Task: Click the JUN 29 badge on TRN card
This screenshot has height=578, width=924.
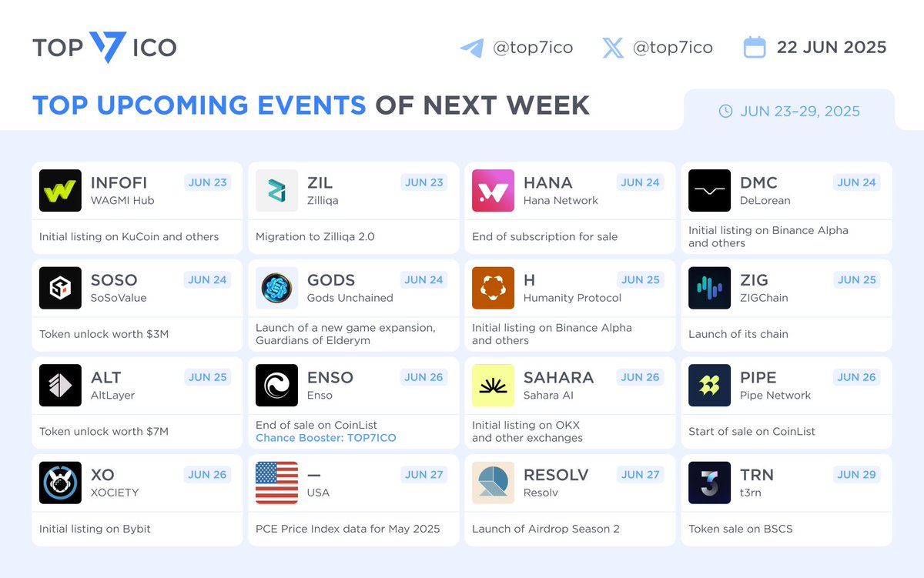Action: tap(857, 475)
